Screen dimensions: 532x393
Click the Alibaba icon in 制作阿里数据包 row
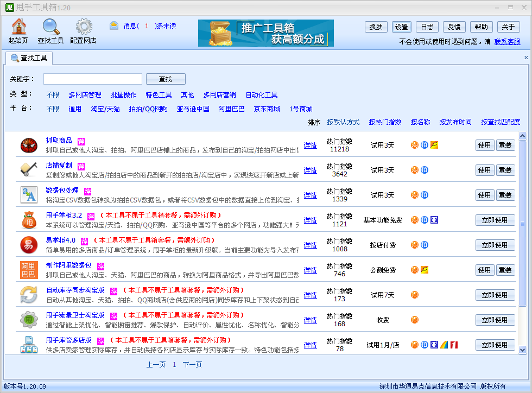[x=425, y=270]
